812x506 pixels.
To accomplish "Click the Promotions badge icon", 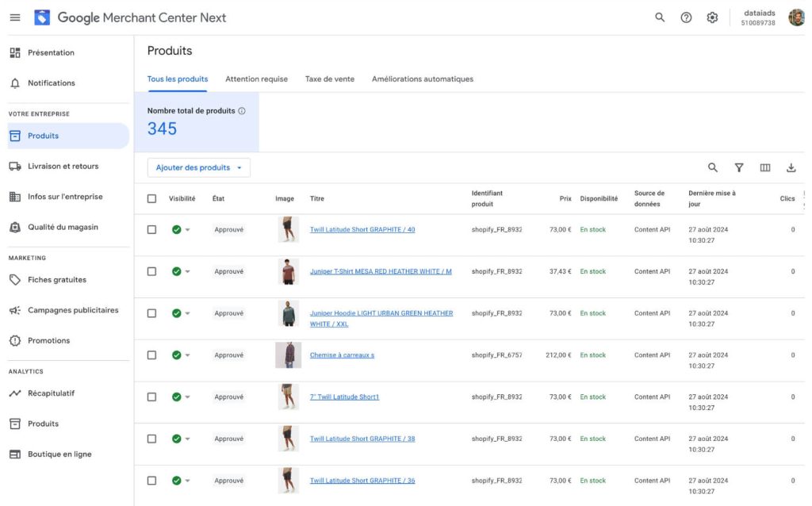I will [15, 341].
